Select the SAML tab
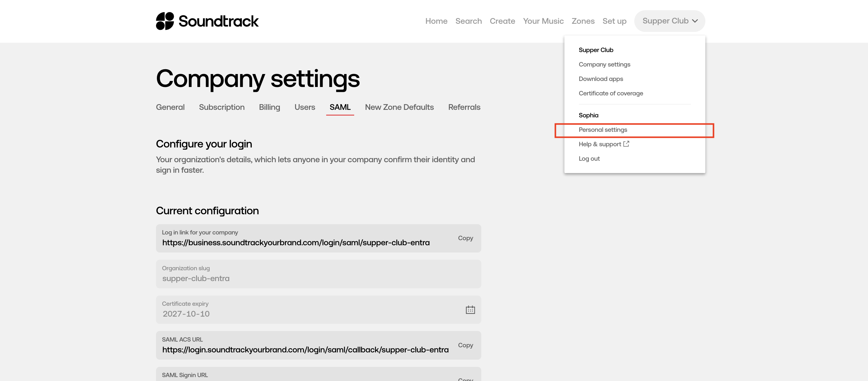The image size is (868, 381). coord(340,107)
